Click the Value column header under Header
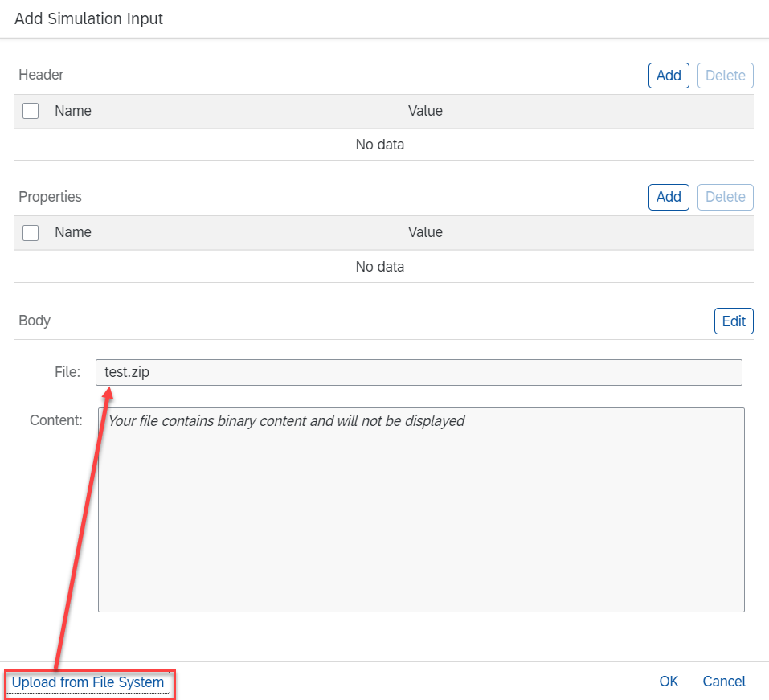This screenshot has height=700, width=769. 425,111
